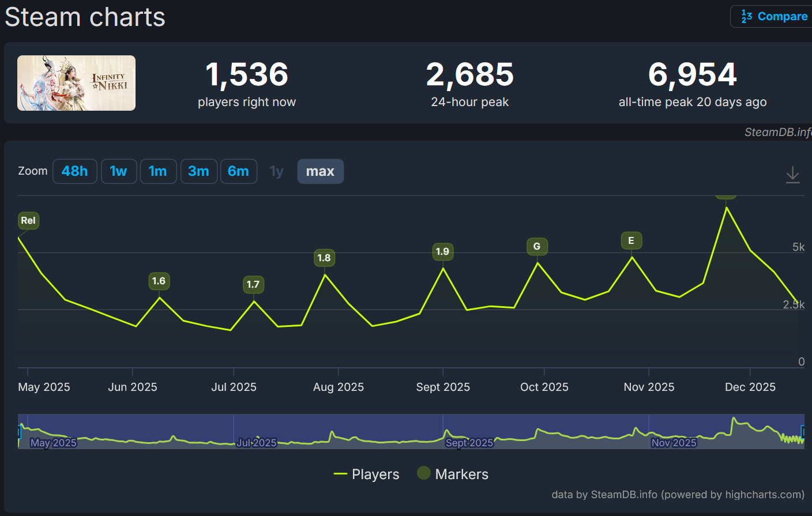Click the navigator at Sept 2025

[469, 443]
